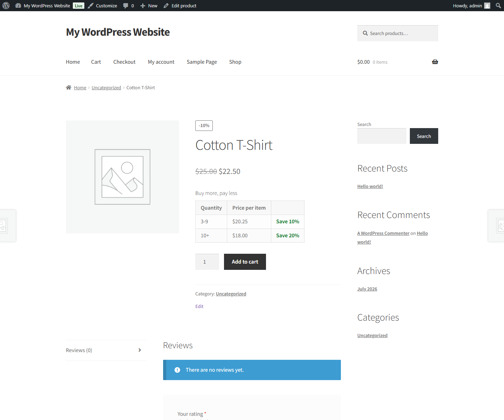
Task: Click the site dashboard gauge icon
Action: click(x=18, y=6)
